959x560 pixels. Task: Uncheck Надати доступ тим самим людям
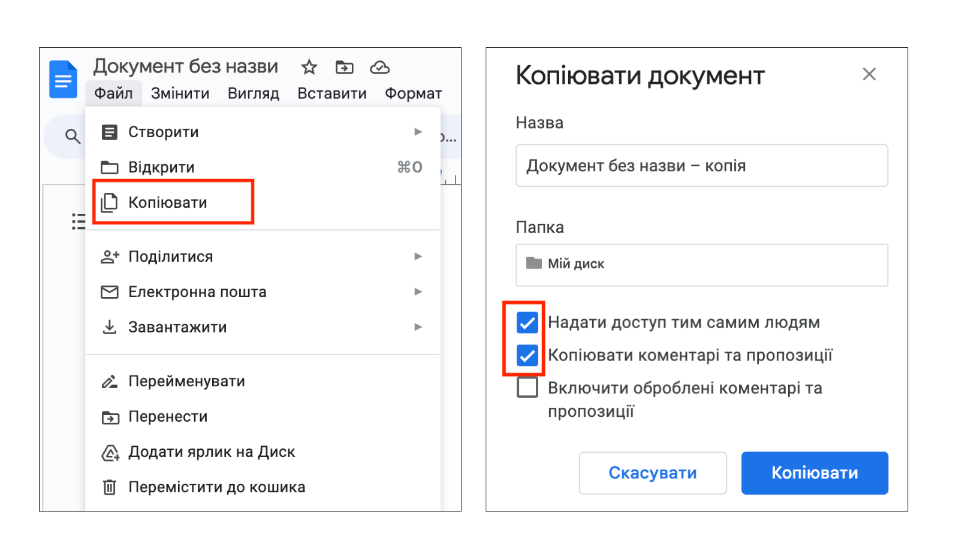(527, 323)
